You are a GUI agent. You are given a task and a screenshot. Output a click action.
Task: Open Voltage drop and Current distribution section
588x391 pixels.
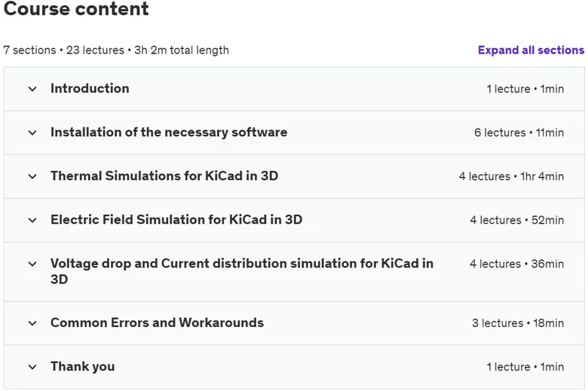click(x=242, y=271)
